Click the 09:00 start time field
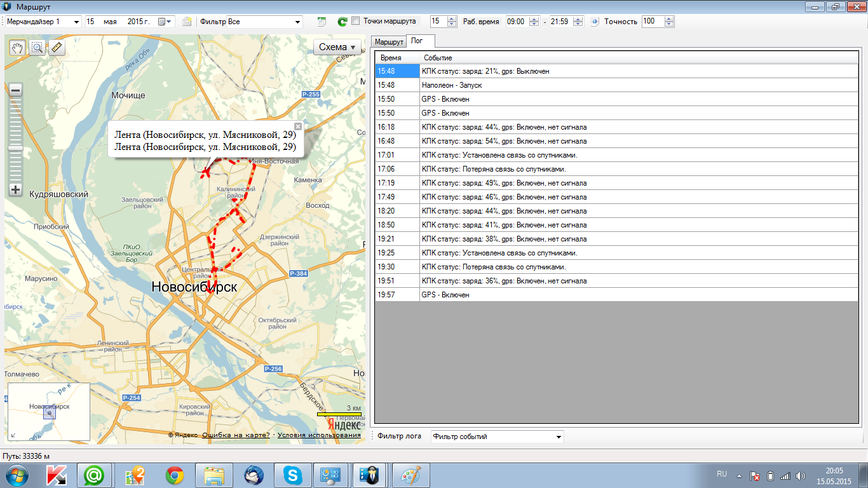 517,22
